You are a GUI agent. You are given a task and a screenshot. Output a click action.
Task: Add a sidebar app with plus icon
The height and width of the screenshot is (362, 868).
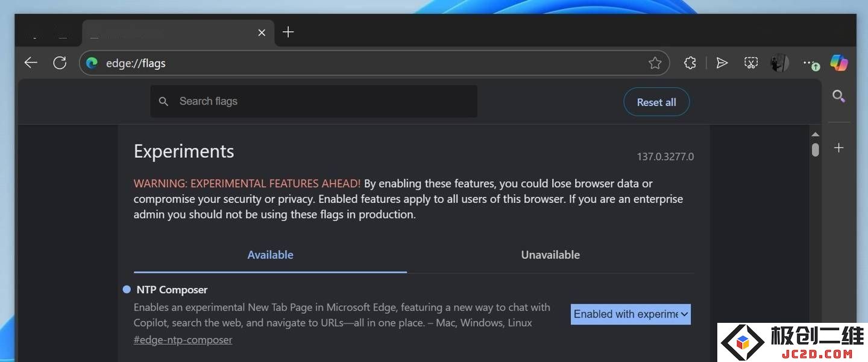pyautogui.click(x=838, y=148)
